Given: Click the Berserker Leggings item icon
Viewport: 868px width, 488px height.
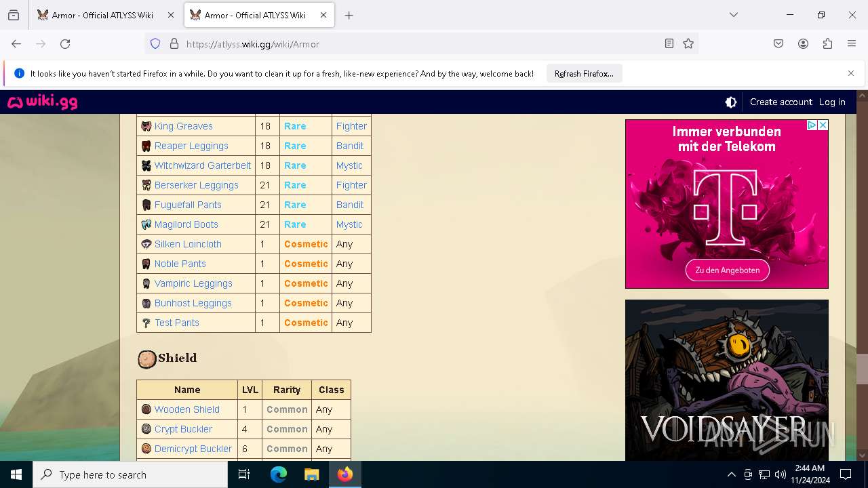Looking at the screenshot, I should tap(146, 185).
